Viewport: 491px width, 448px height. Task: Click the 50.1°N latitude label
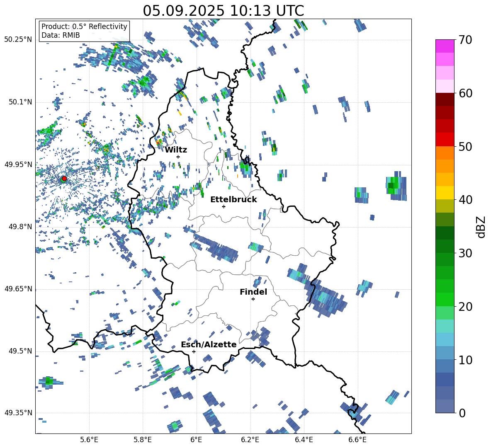(20, 102)
